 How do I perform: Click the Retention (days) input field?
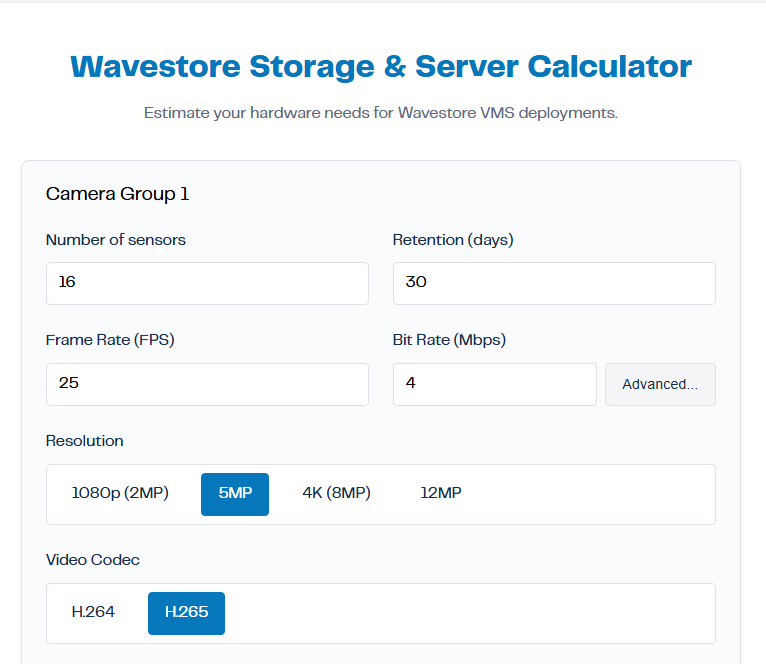click(554, 283)
